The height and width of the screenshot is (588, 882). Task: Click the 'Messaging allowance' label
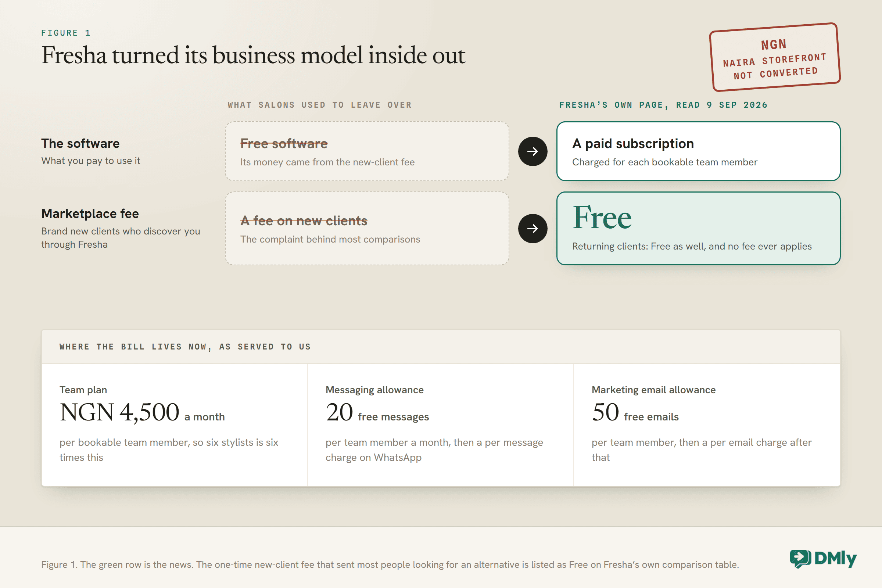click(x=374, y=390)
